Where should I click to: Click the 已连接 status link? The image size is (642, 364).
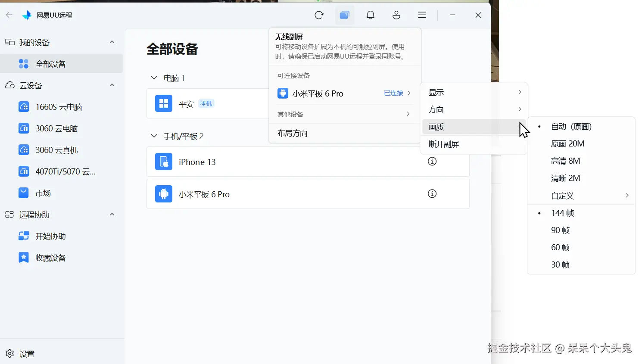(393, 93)
